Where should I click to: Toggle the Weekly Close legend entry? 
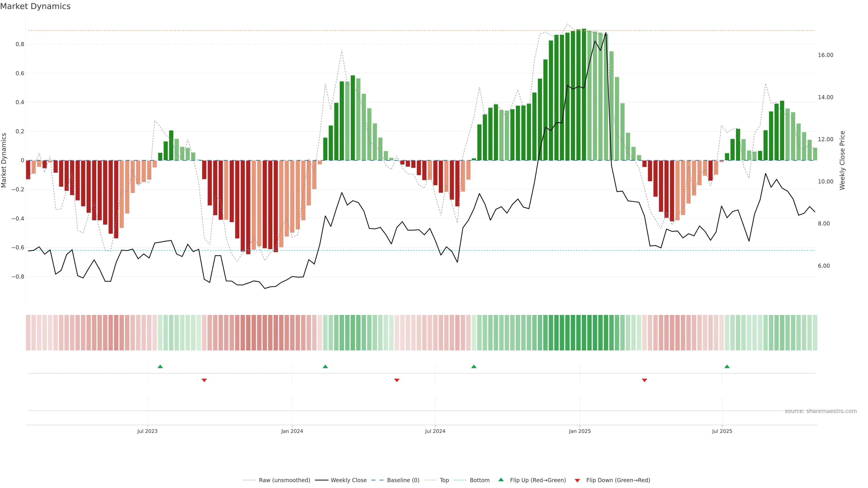[348, 480]
